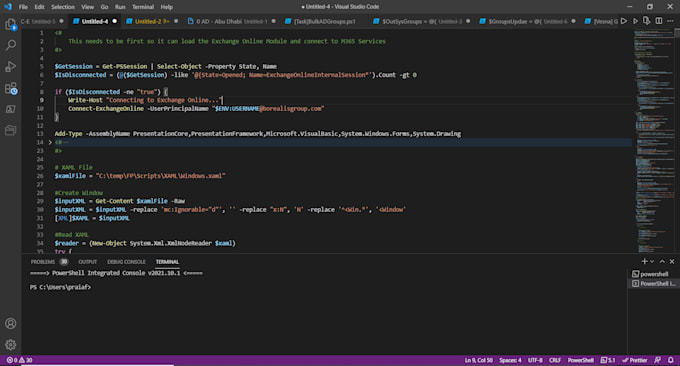Click the open-changes icon in the editor toolbar
680x366 pixels.
(647, 21)
